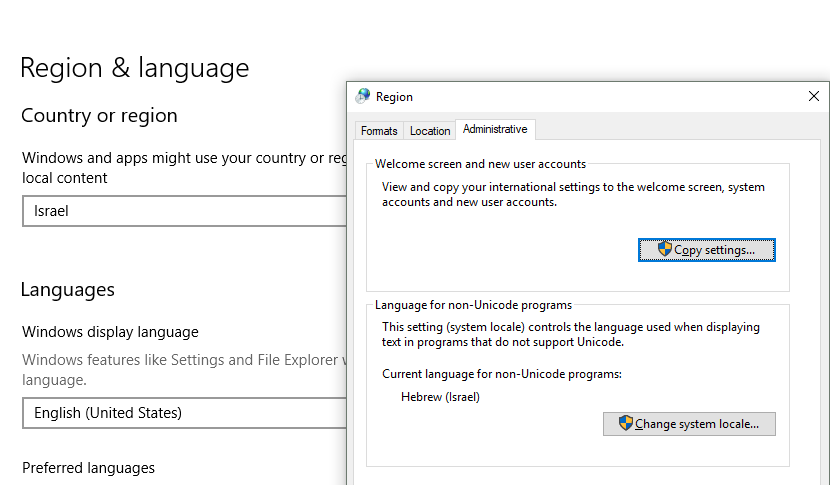This screenshot has height=485, width=830.
Task: Click the Languages section heading
Action: coord(68,290)
